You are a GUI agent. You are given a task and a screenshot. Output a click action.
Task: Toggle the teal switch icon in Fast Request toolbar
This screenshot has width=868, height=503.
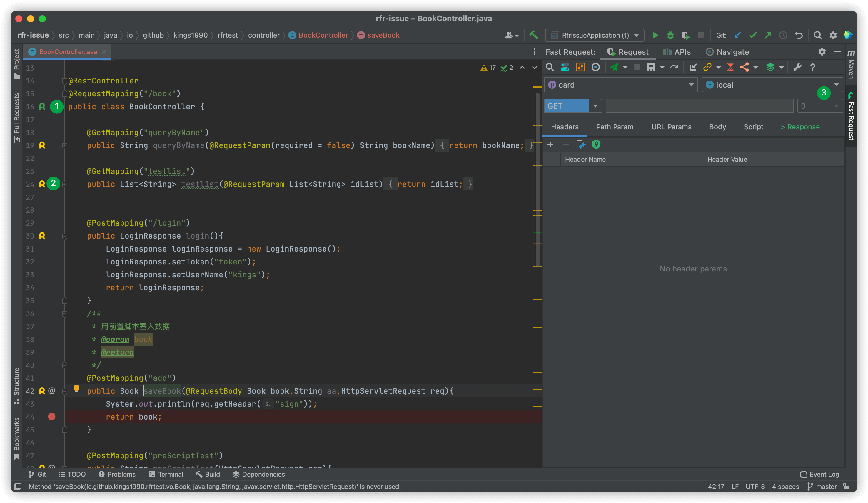(x=565, y=67)
